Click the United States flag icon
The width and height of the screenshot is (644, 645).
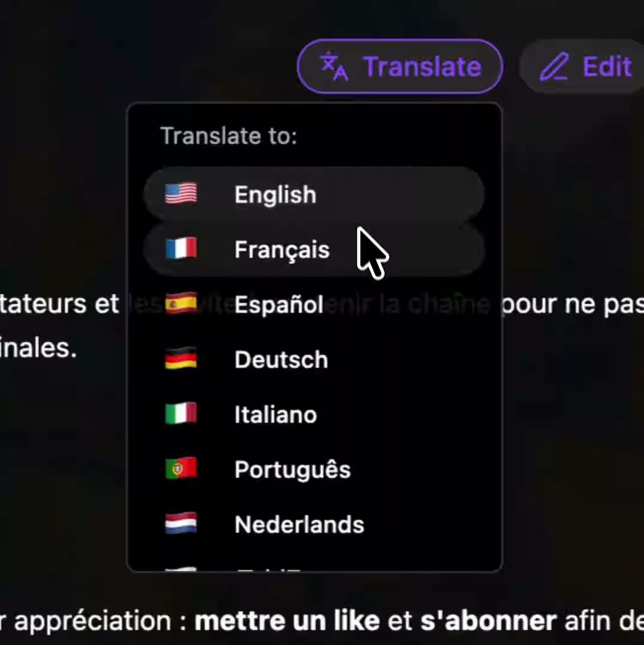coord(181,193)
